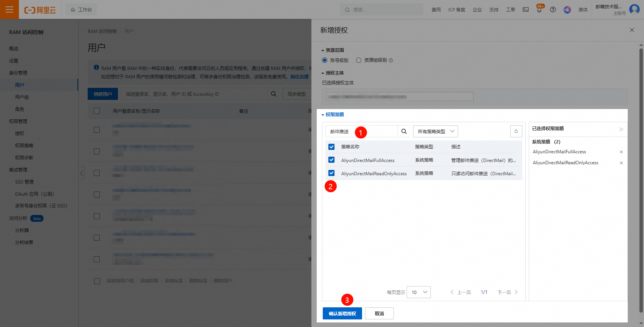Open the hamburger menu at top left

9,9
